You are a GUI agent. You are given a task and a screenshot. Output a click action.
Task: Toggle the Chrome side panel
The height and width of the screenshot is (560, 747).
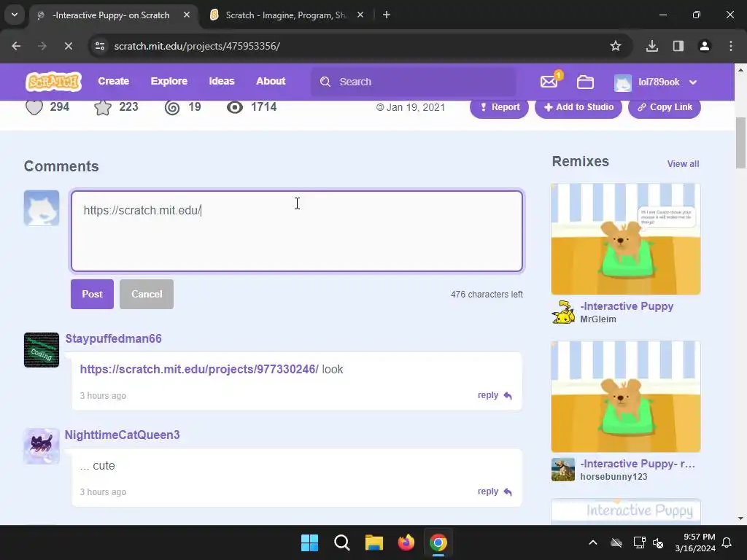pos(678,46)
